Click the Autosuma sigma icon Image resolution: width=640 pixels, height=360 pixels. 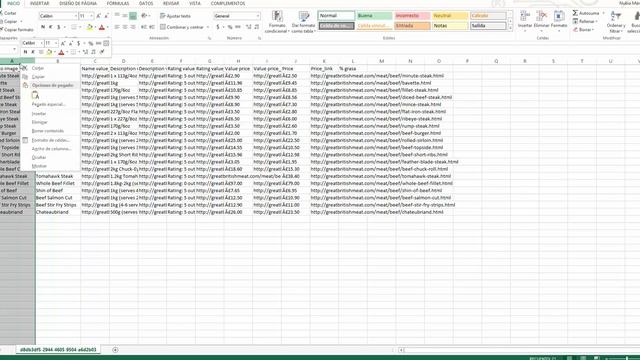575,13
